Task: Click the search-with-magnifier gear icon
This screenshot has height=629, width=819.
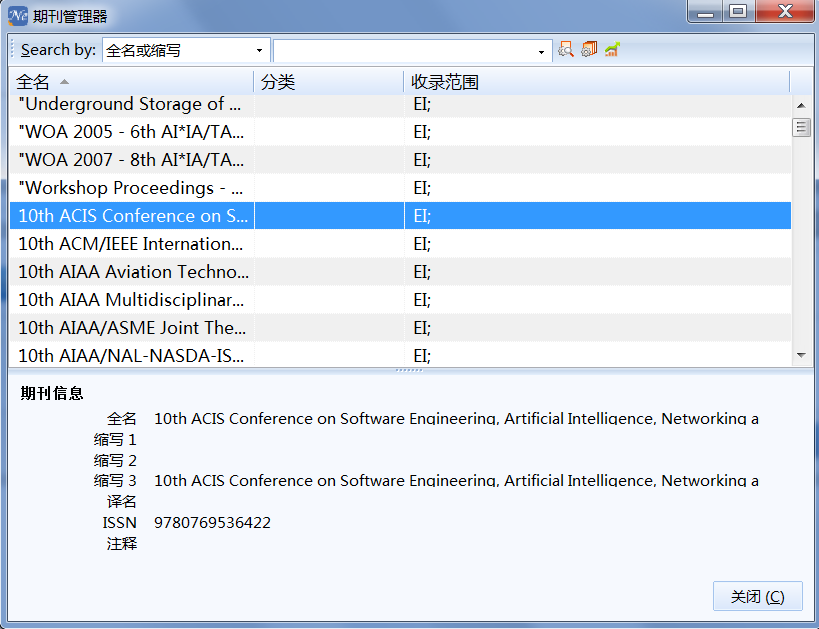Action: point(566,50)
